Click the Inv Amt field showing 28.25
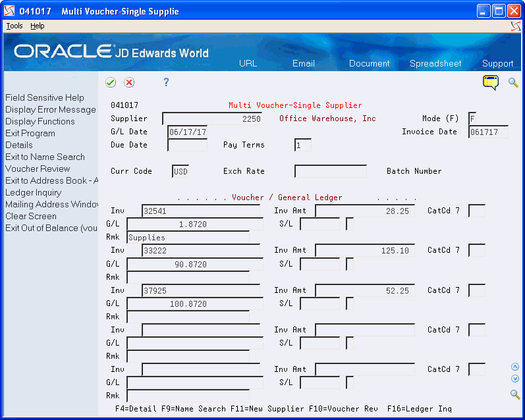525x420 pixels. (x=365, y=211)
